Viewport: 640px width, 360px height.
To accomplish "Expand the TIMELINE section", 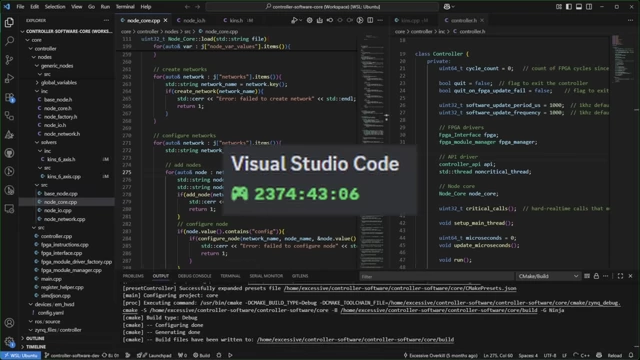I will [36, 347].
